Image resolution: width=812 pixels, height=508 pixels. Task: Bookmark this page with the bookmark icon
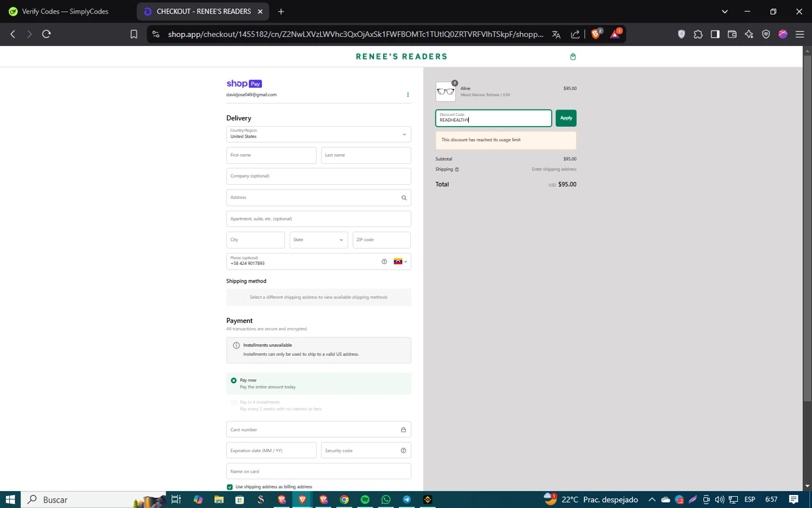tap(134, 34)
